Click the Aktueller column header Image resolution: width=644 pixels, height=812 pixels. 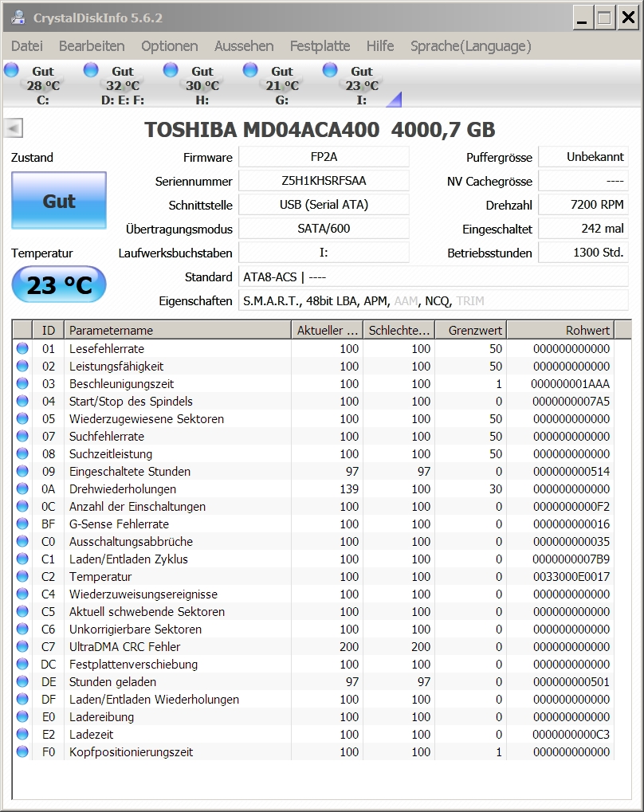point(328,331)
